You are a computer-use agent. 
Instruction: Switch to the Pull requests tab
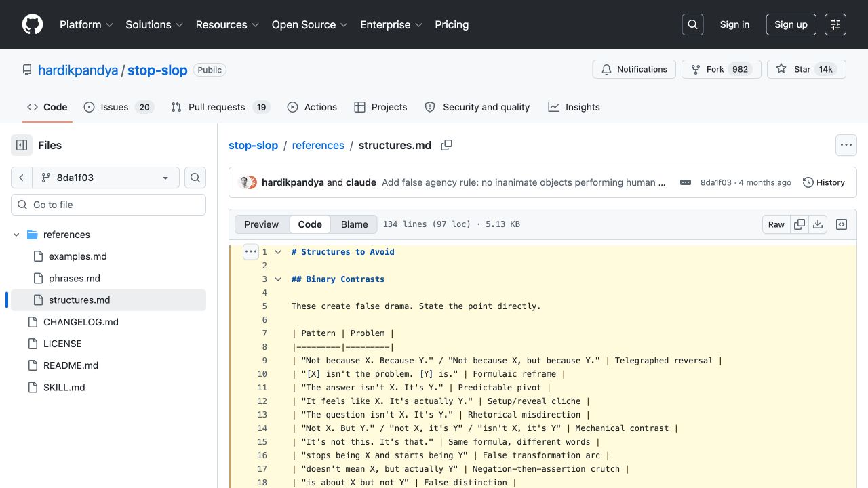click(x=220, y=107)
